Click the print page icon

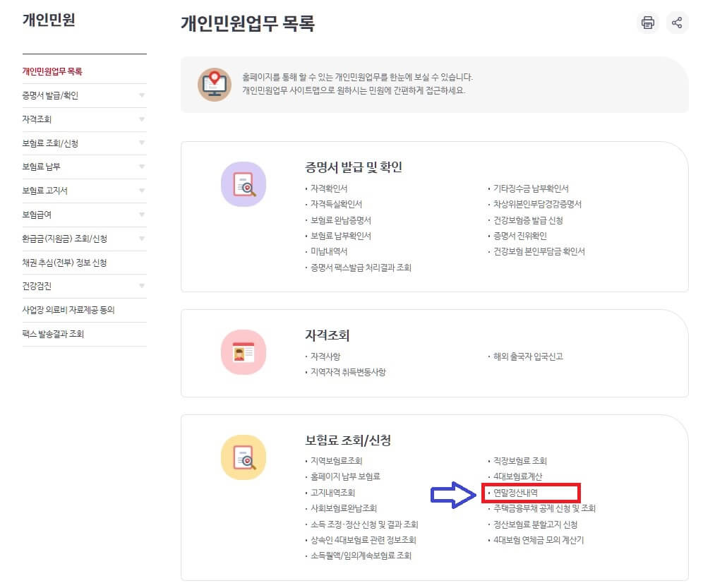(x=647, y=23)
